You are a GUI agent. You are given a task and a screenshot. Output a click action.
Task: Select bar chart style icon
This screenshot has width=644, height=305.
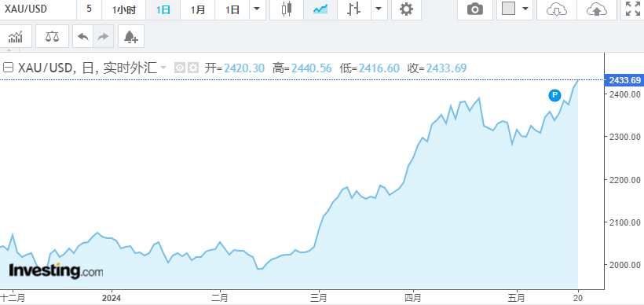click(353, 9)
